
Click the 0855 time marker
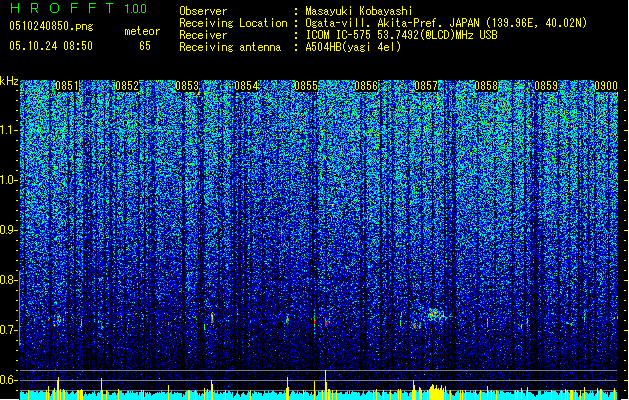point(306,86)
